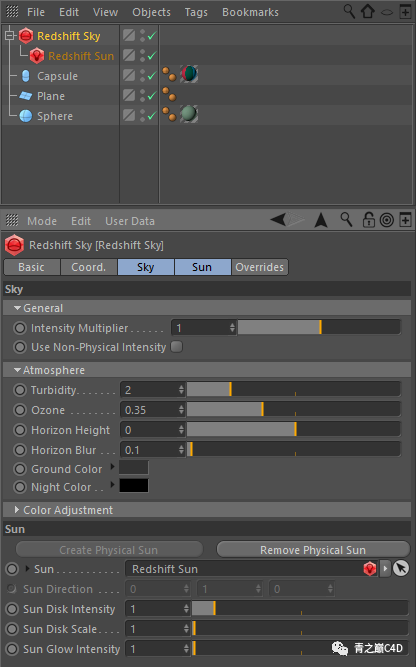The image size is (416, 667).
Task: Enable Use Non-Physical Intensity checkbox
Action: click(177, 347)
